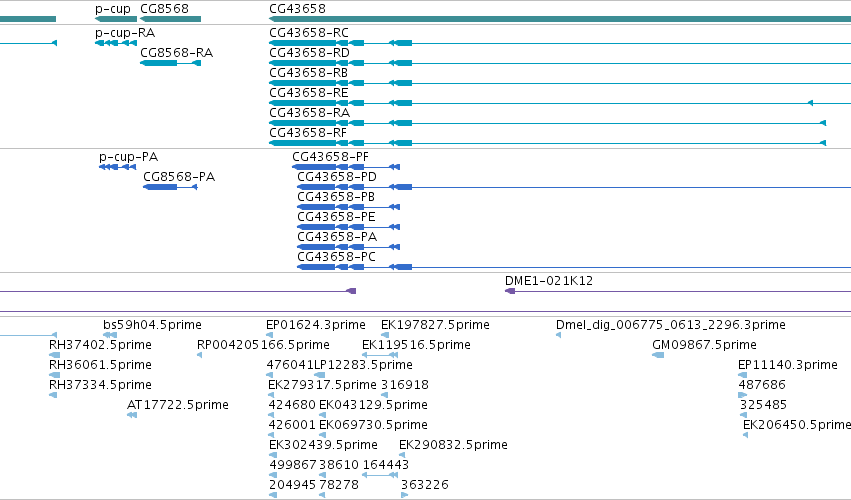Select the p-cup-PA protein label
Screen dimensions: 851x500
point(129,157)
